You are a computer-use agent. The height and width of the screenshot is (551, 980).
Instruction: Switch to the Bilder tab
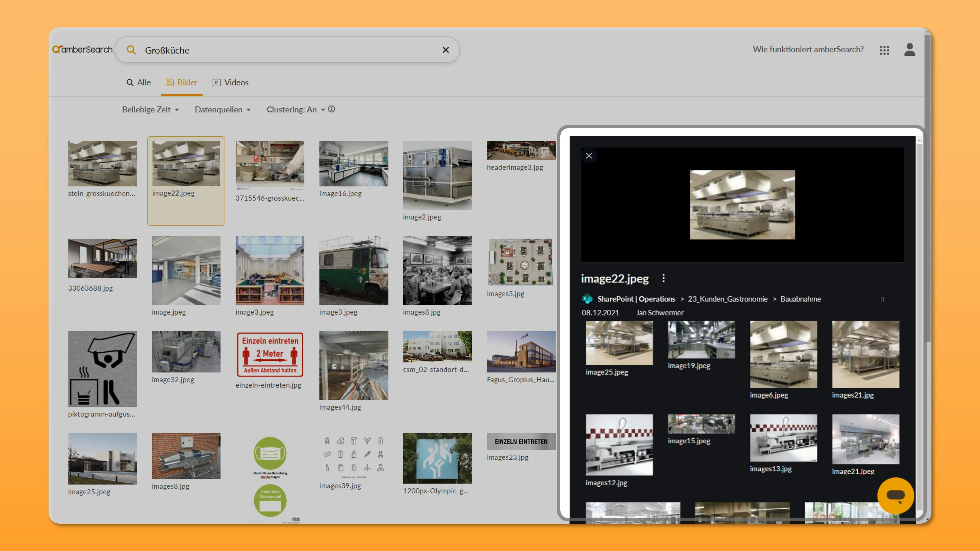(x=182, y=83)
